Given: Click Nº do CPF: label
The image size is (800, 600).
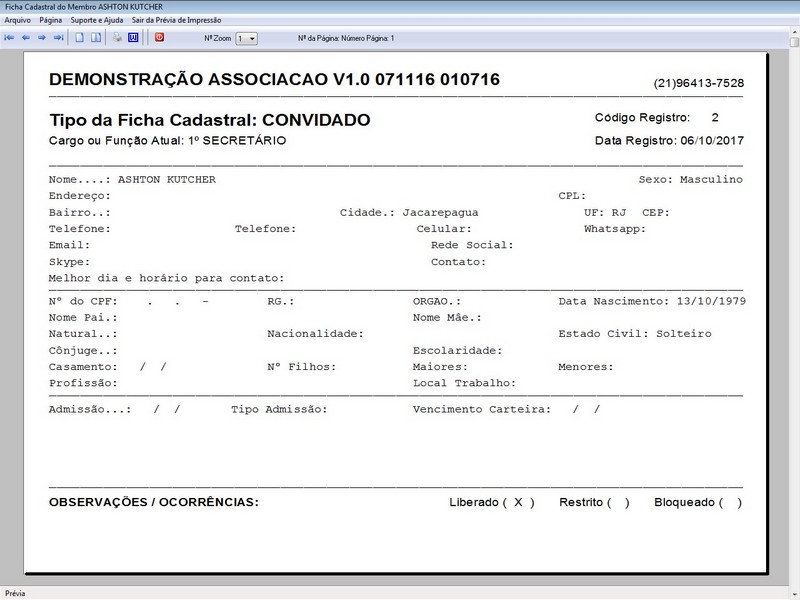Looking at the screenshot, I should [83, 302].
